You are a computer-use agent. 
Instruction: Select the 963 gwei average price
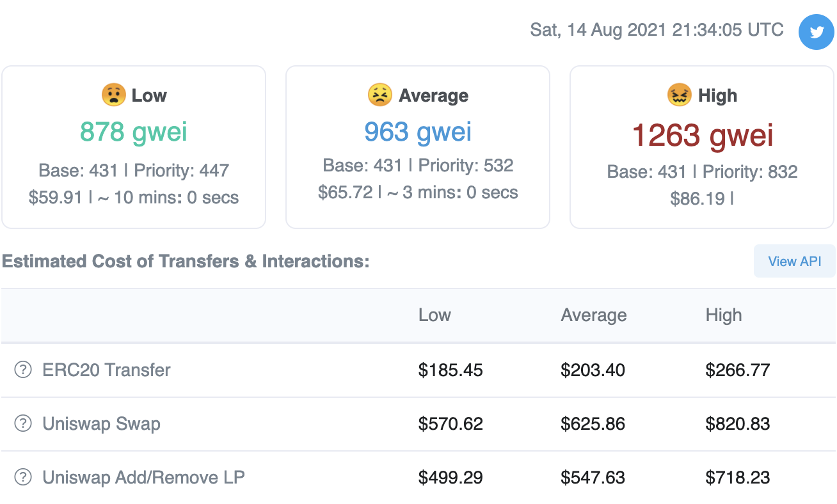click(418, 132)
